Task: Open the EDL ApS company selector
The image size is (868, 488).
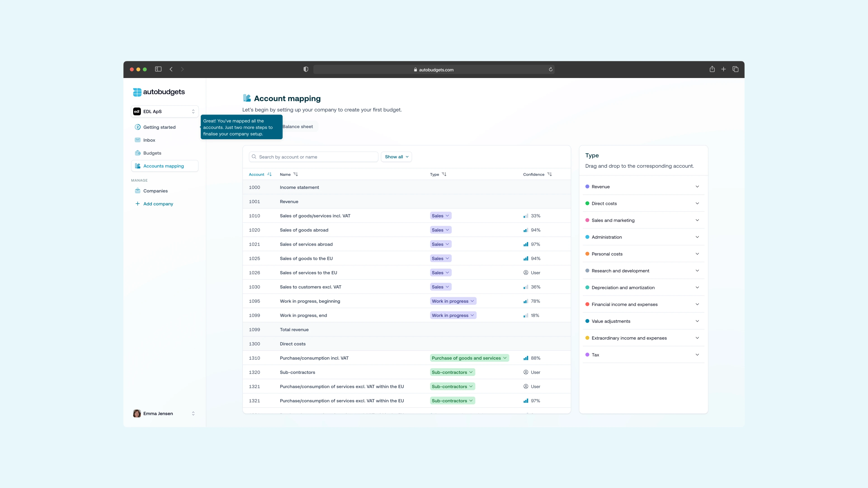Action: (x=165, y=111)
